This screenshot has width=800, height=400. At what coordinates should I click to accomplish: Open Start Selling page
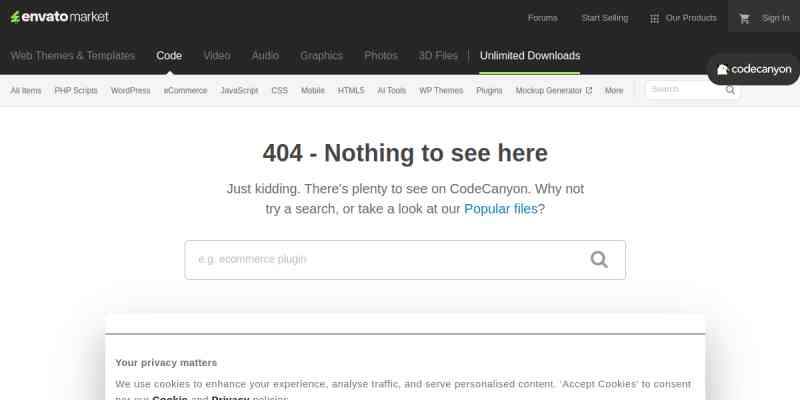(605, 18)
